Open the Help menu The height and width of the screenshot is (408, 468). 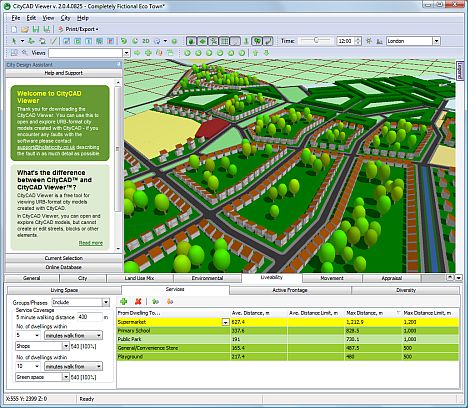(83, 18)
